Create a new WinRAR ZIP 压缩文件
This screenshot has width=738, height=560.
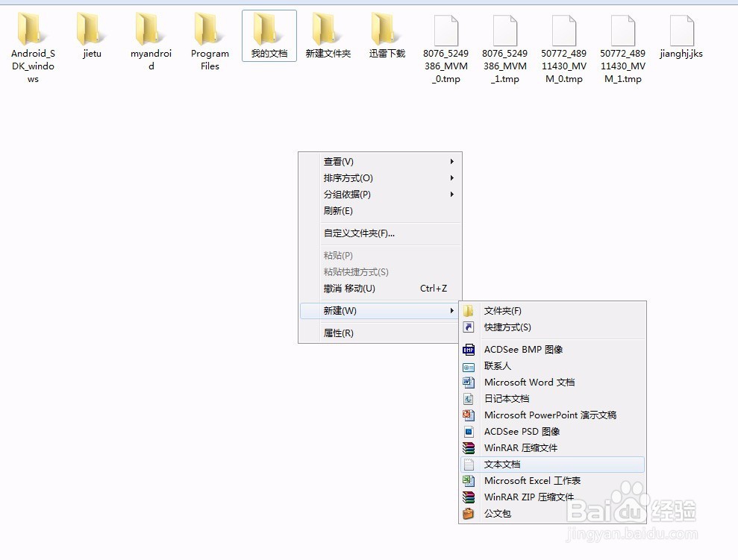tap(552, 497)
